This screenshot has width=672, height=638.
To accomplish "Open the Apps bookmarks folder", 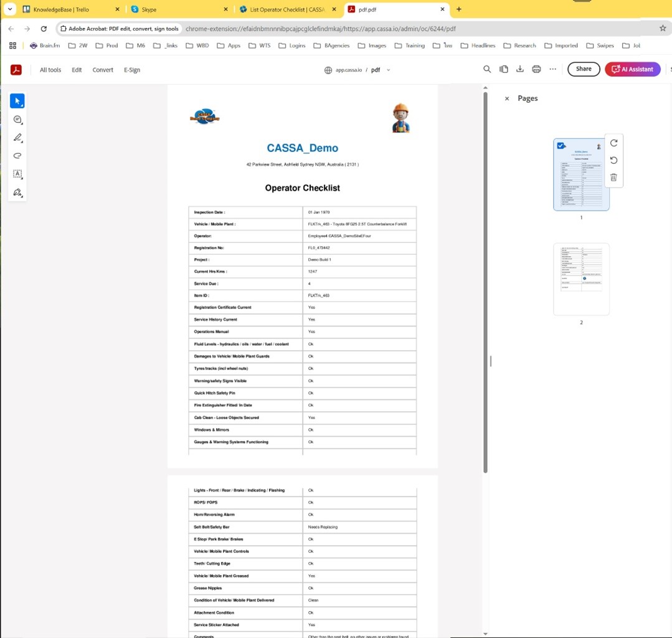I will [x=229, y=45].
